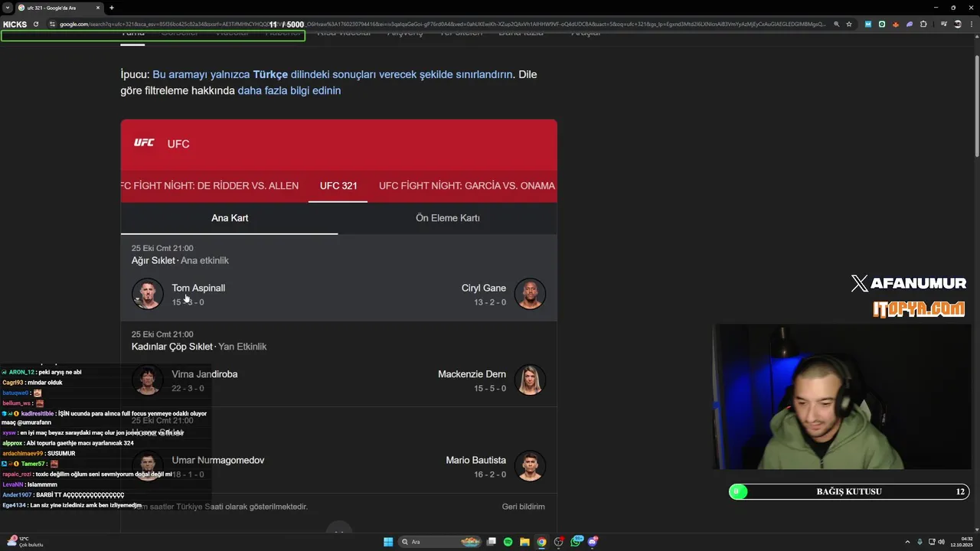Screen dimensions: 980x551
Task: Click Mackenzie Dern's photo
Action: pyautogui.click(x=530, y=380)
